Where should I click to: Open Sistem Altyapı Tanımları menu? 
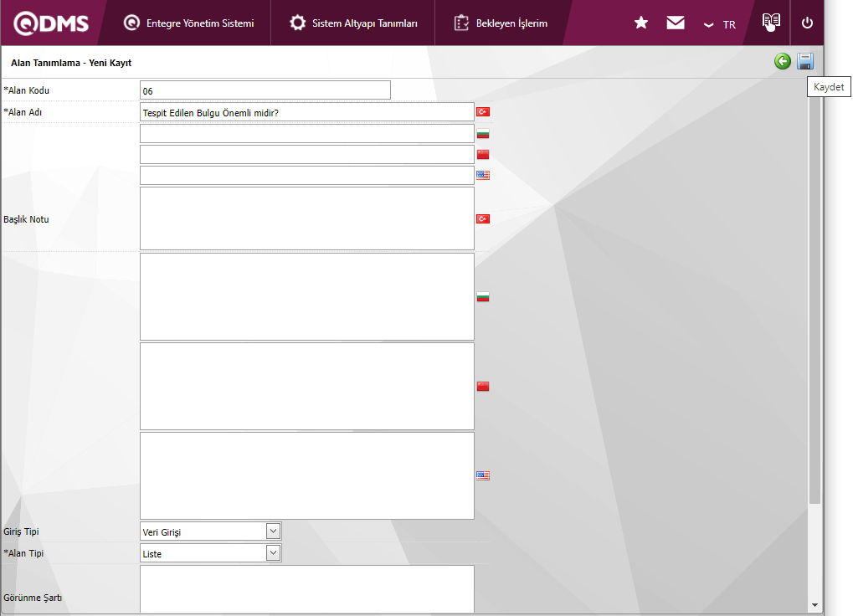(353, 23)
